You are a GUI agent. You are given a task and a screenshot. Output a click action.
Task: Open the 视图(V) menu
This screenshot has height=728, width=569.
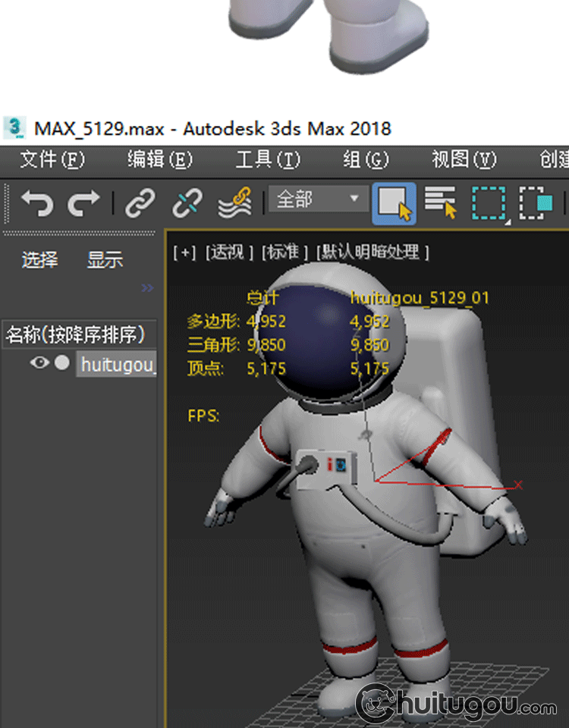(x=464, y=160)
